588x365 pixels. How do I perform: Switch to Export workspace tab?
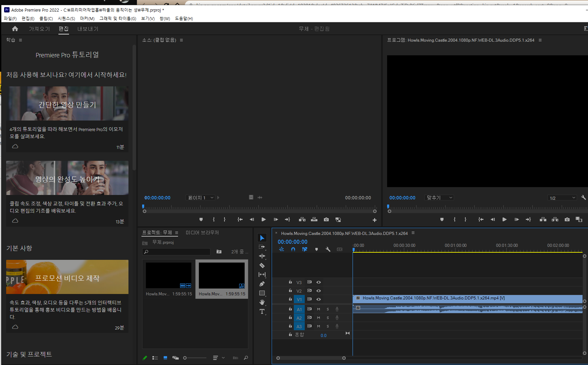(88, 29)
